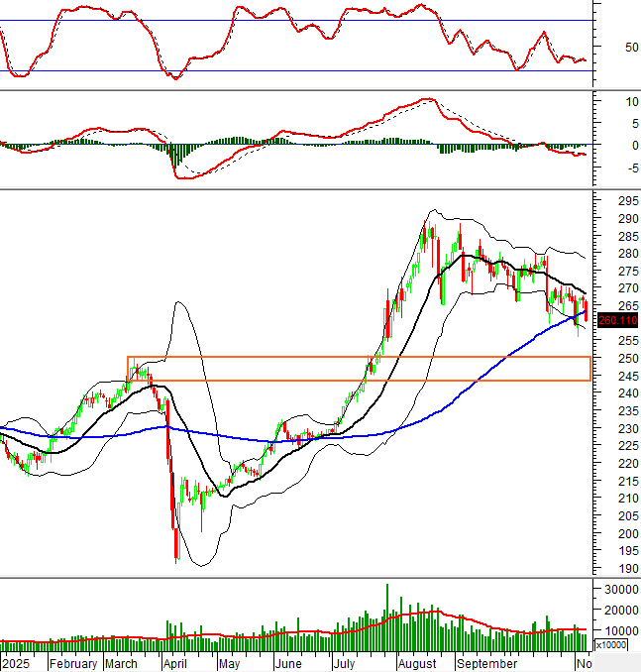Select the February label on the time axis
This screenshot has width=641, height=672.
tap(73, 664)
